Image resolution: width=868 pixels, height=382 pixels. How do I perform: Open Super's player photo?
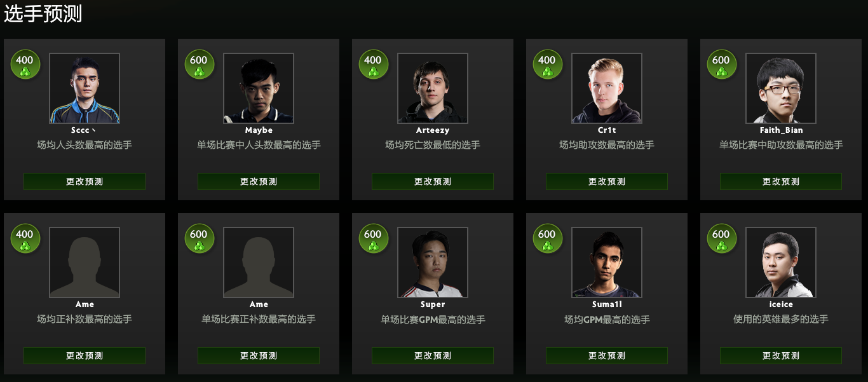click(x=433, y=263)
